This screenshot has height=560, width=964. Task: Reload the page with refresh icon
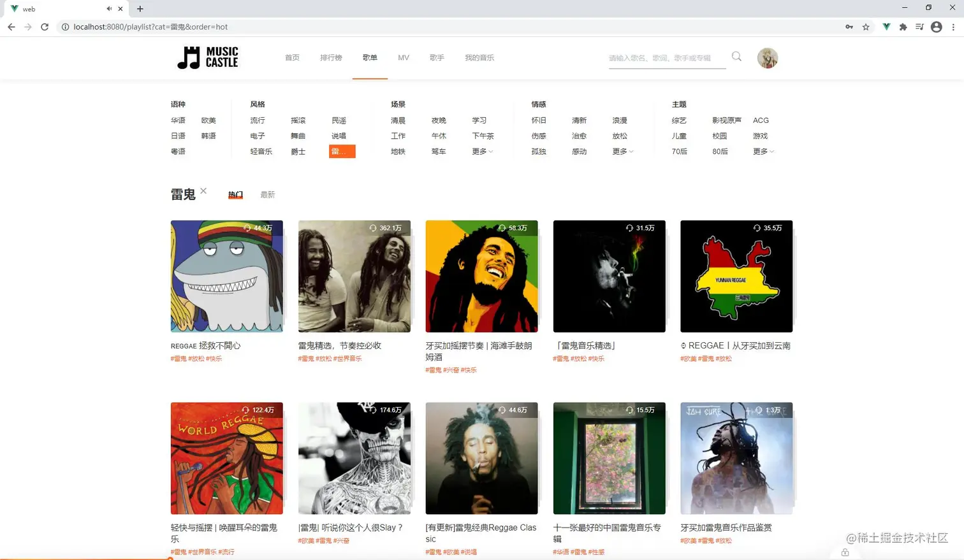coord(45,27)
